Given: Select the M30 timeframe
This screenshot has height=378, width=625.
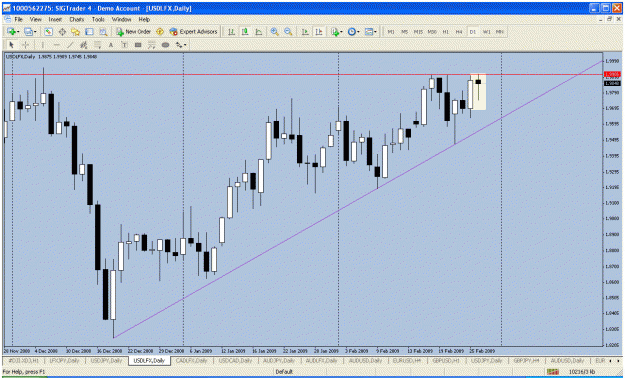Looking at the screenshot, I should tap(432, 32).
